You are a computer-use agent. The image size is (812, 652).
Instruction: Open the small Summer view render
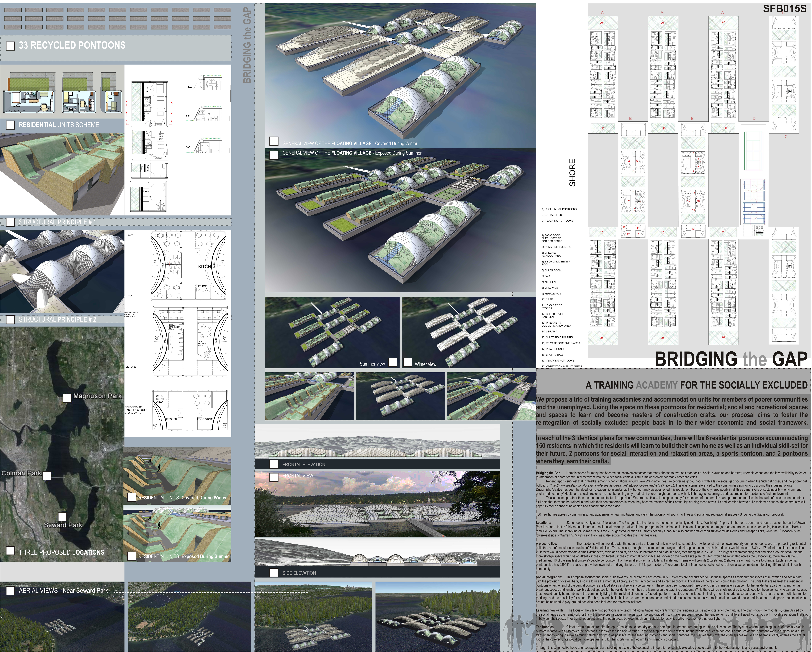click(x=332, y=332)
